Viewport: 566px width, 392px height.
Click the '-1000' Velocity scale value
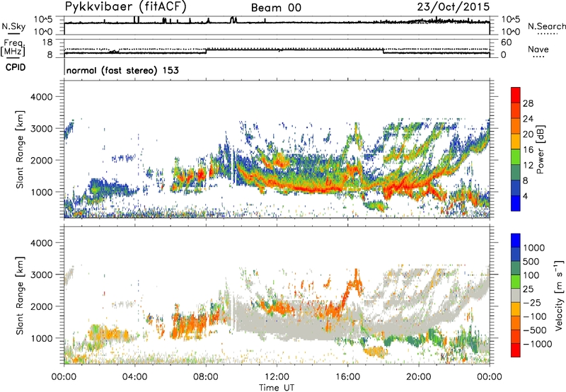pos(538,344)
